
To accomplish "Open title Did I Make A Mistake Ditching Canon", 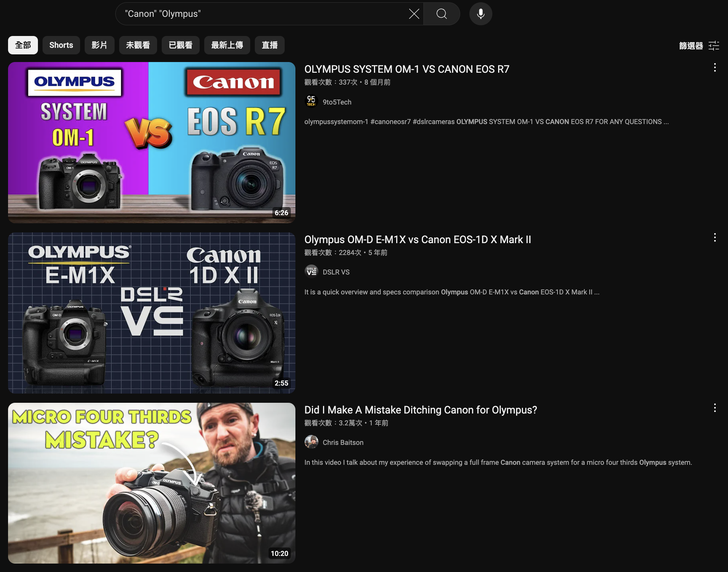I will 420,410.
